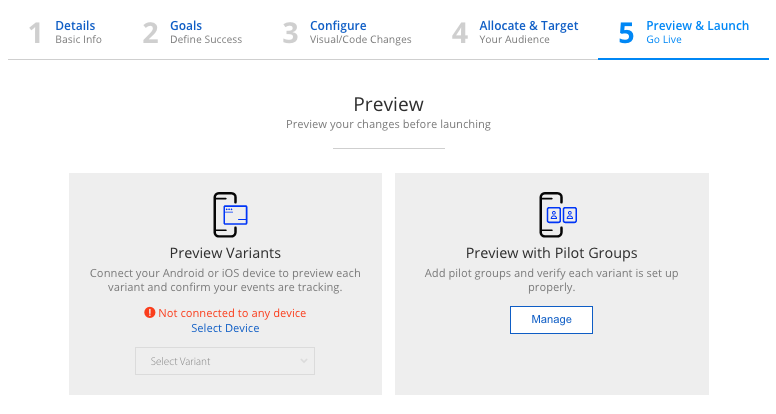Viewport: 776px width, 414px height.
Task: Click the step number 1 badge
Action: 36,33
